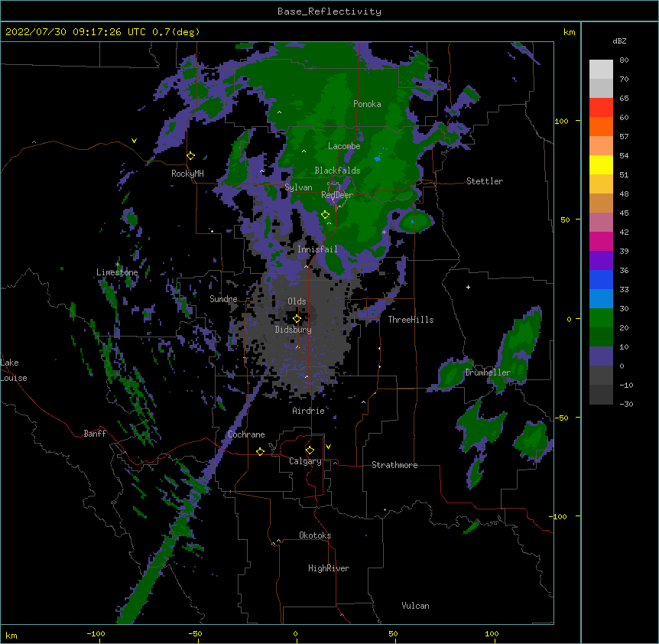Click the Innisfail town label
The image size is (659, 644).
[317, 249]
